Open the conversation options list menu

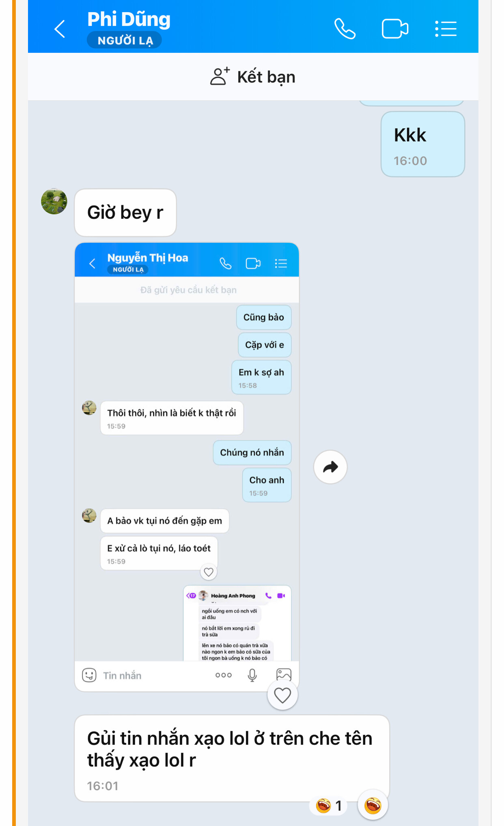point(446,29)
